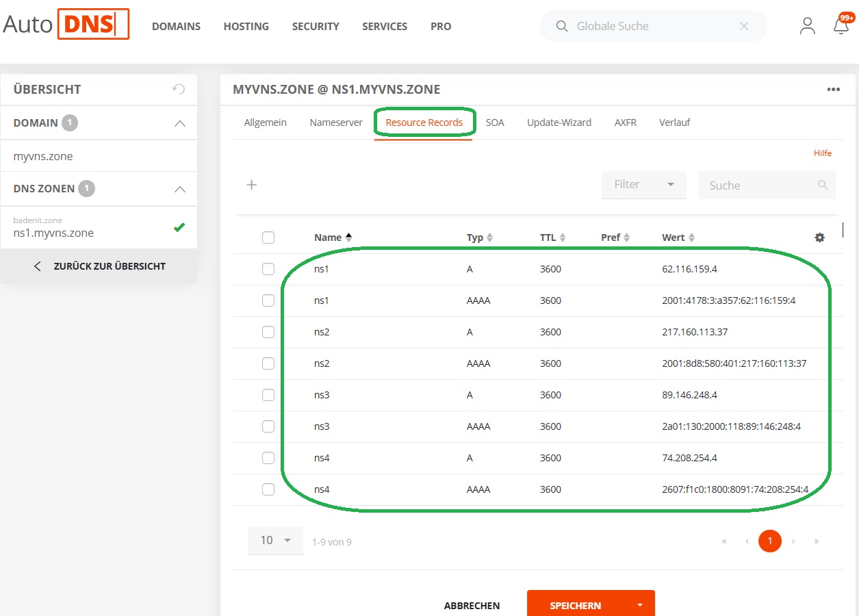Click the AutoDNS logo
859x616 pixels.
point(66,24)
